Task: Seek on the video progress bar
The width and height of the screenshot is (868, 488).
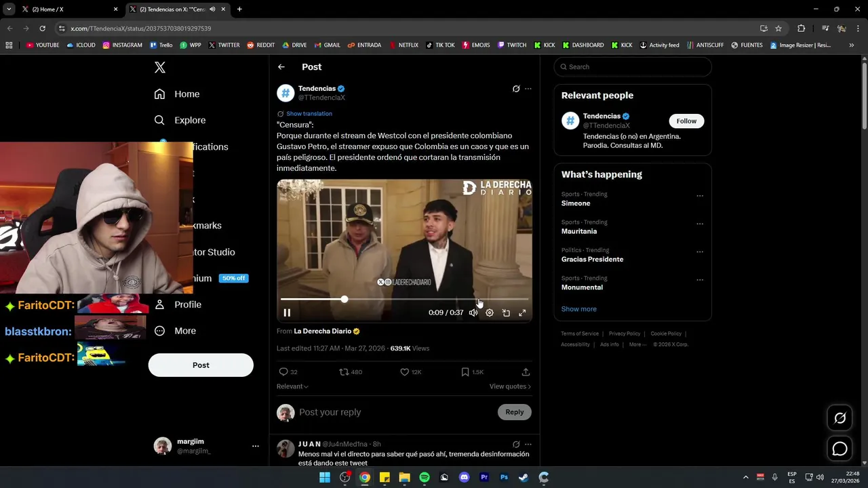Action: point(404,299)
